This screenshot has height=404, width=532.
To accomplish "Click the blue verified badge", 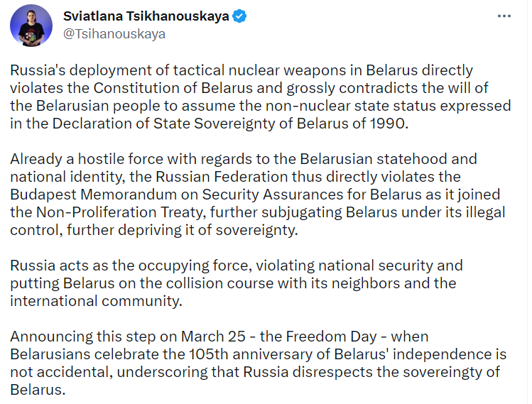I will (x=241, y=16).
